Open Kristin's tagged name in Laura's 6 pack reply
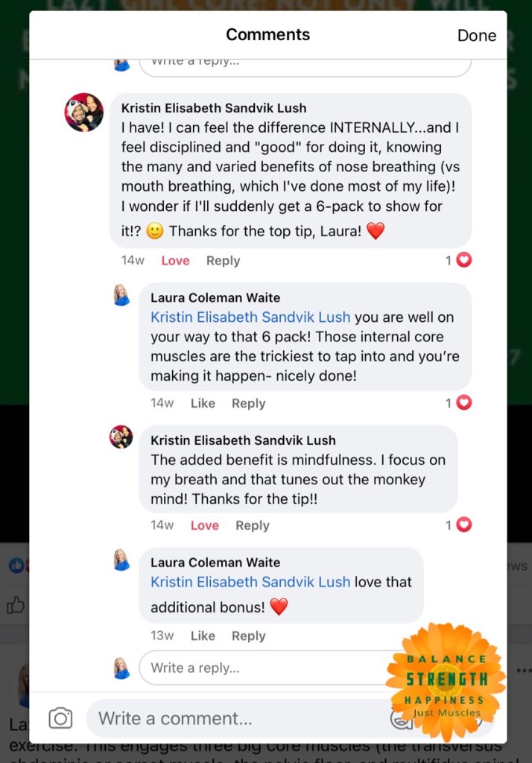The width and height of the screenshot is (532, 763). 250,317
